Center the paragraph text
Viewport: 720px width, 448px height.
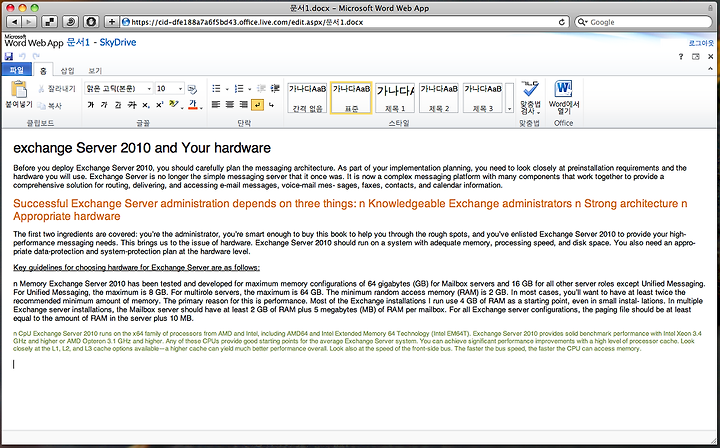tap(230, 105)
